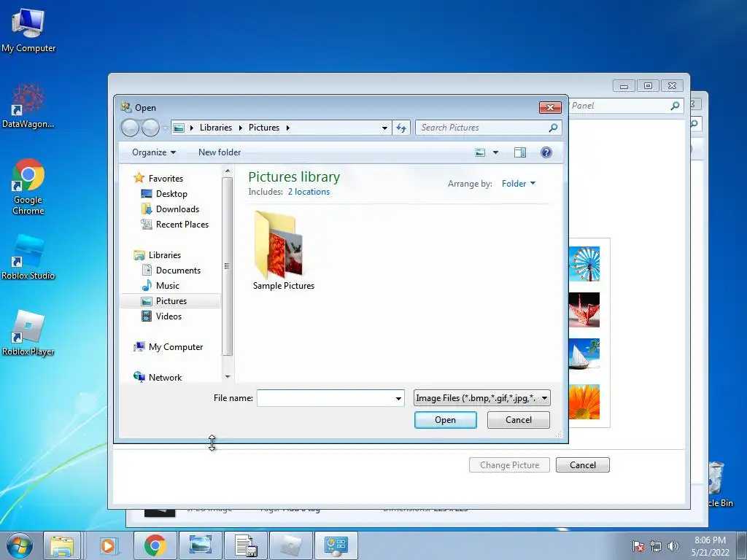The width and height of the screenshot is (747, 560).
Task: Click the Open button
Action: coord(446,420)
